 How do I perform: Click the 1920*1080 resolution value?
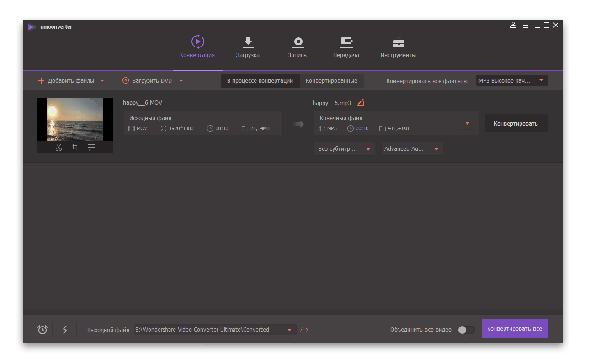(181, 128)
